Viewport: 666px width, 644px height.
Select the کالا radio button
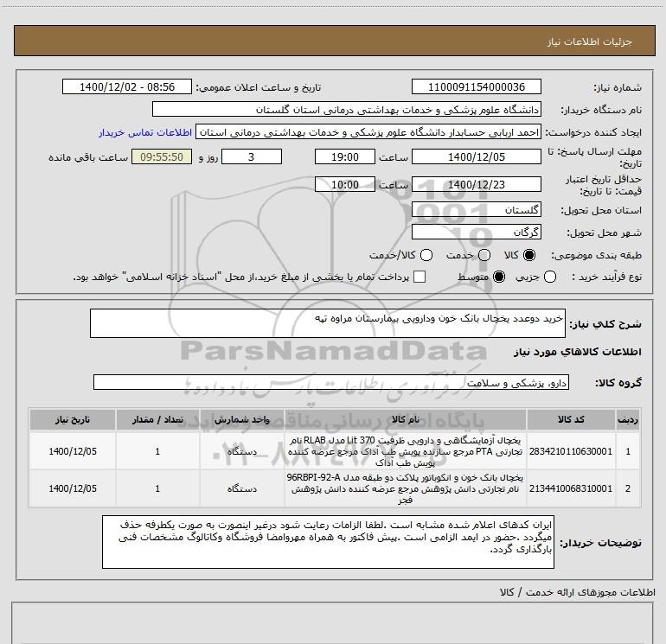point(529,255)
